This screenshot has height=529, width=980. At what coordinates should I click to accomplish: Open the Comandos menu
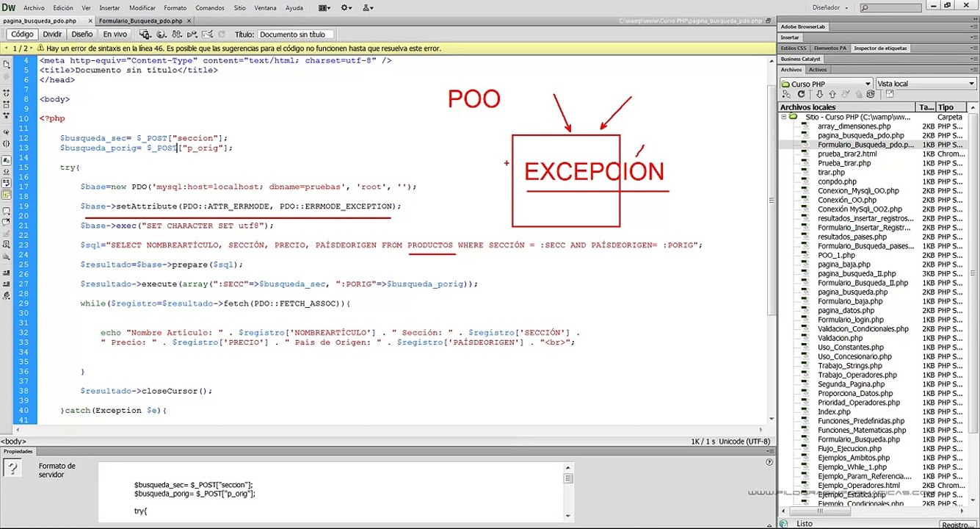tap(210, 7)
